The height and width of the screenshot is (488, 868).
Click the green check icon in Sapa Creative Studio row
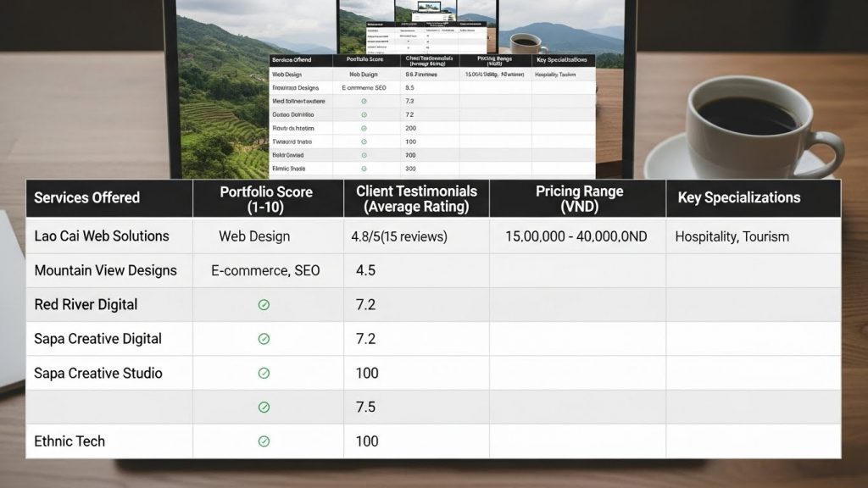coord(264,374)
